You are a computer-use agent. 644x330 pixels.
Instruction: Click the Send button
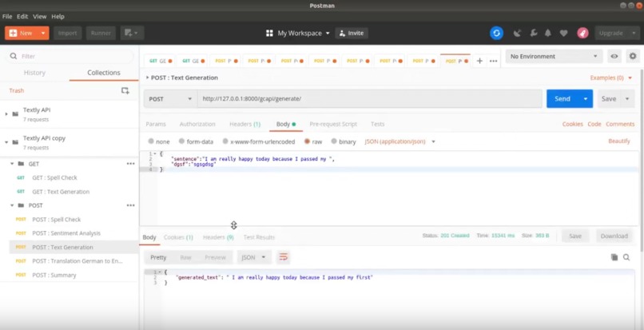tap(563, 99)
